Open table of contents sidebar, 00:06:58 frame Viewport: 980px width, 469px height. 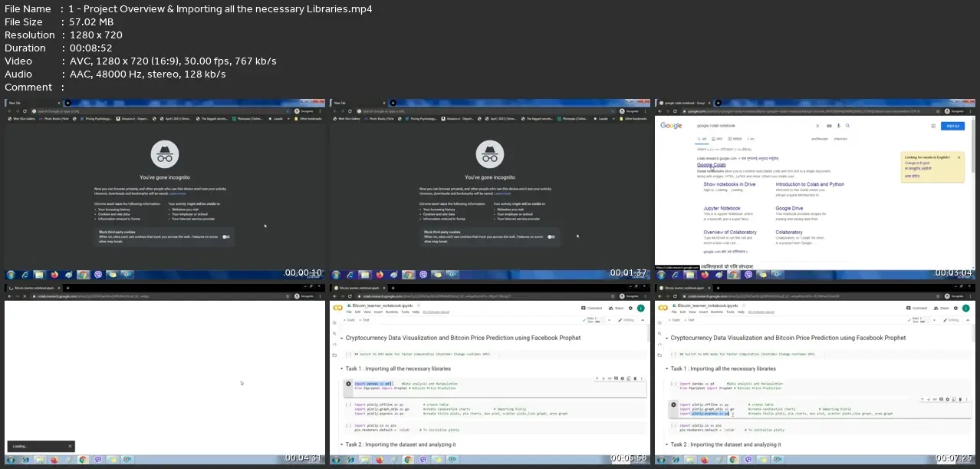pos(334,322)
